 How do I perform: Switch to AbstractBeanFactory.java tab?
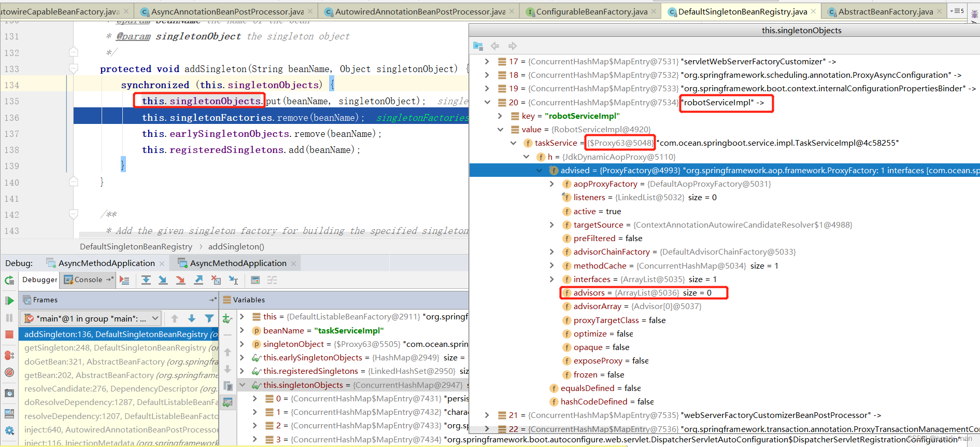[x=885, y=11]
